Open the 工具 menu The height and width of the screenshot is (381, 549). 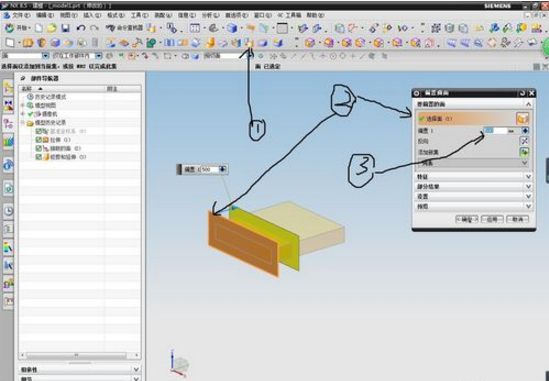click(x=139, y=15)
